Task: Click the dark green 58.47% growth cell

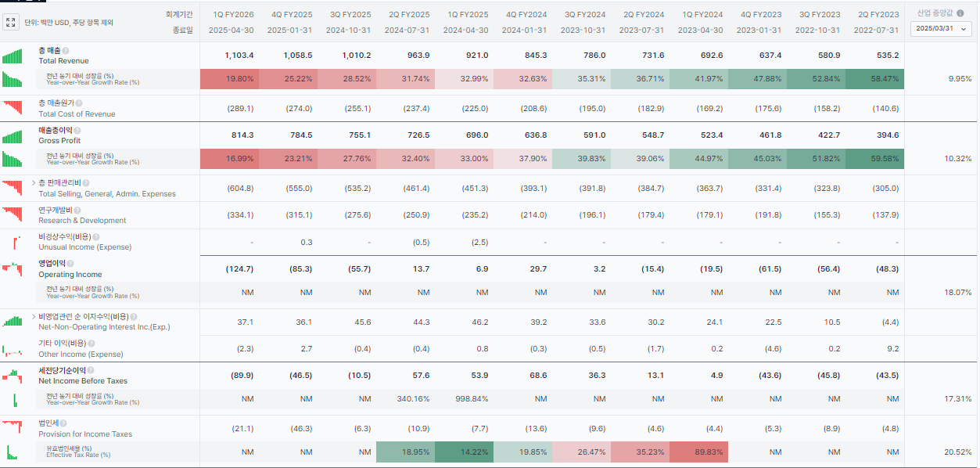Action: point(874,79)
